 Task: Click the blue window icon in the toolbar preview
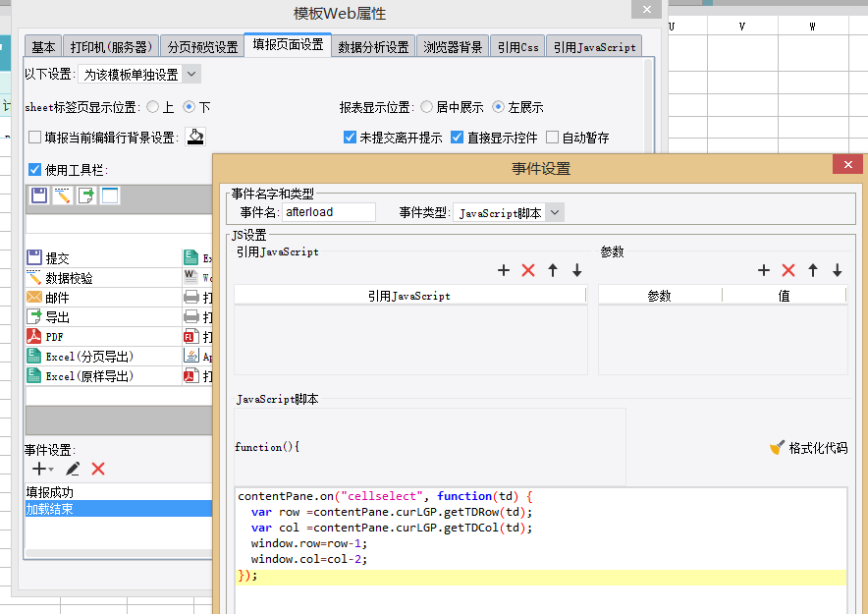pyautogui.click(x=110, y=195)
